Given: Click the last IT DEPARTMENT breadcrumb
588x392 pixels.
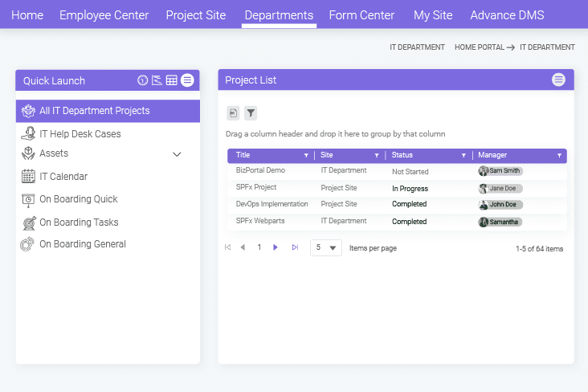Looking at the screenshot, I should [547, 47].
